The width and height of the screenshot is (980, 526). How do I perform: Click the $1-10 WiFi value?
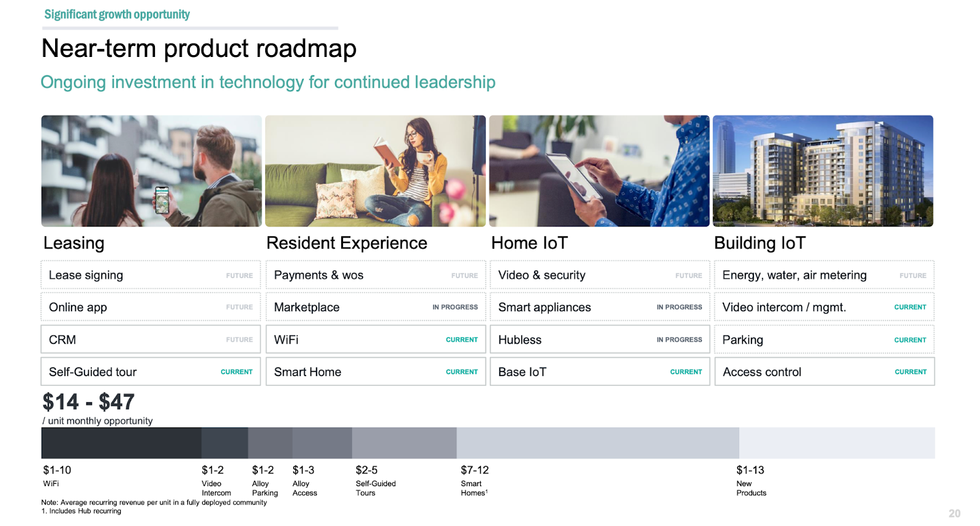[x=57, y=470]
